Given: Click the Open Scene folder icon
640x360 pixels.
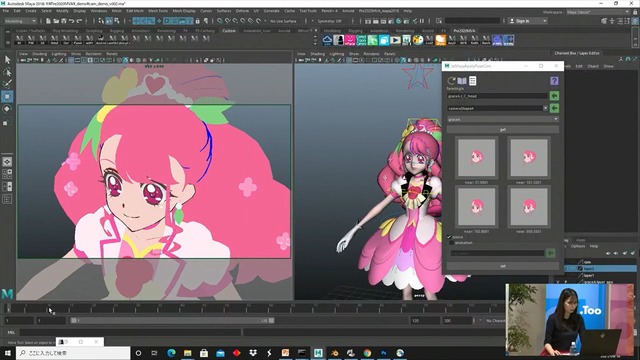Looking at the screenshot, I should click(x=56, y=21).
